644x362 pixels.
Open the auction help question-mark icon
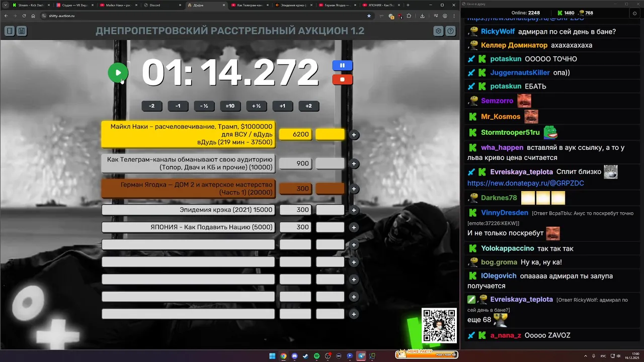[451, 31]
